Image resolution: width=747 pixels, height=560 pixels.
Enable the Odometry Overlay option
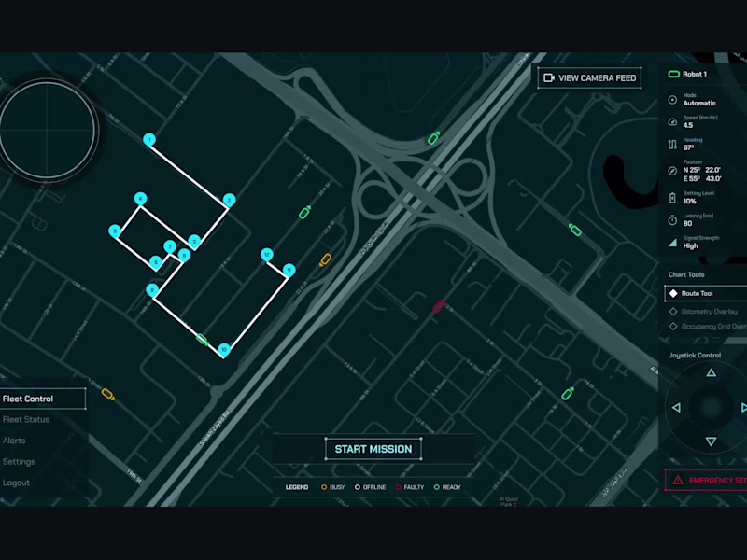click(x=704, y=312)
